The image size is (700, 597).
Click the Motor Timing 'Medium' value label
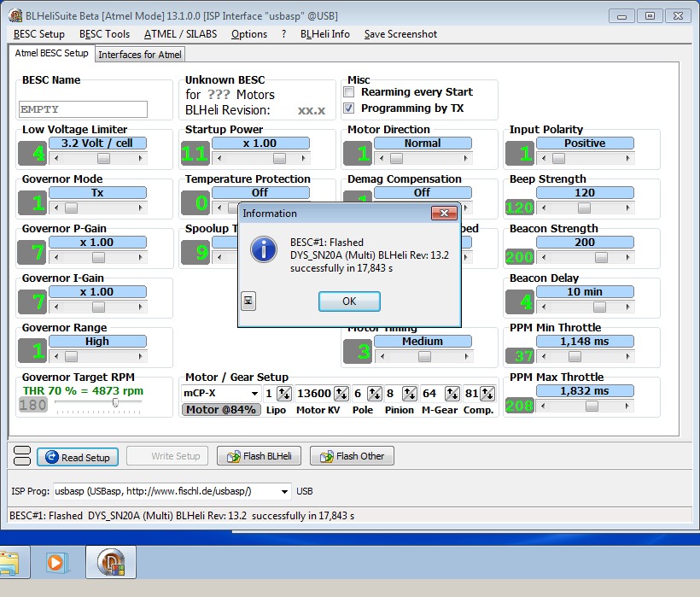423,341
